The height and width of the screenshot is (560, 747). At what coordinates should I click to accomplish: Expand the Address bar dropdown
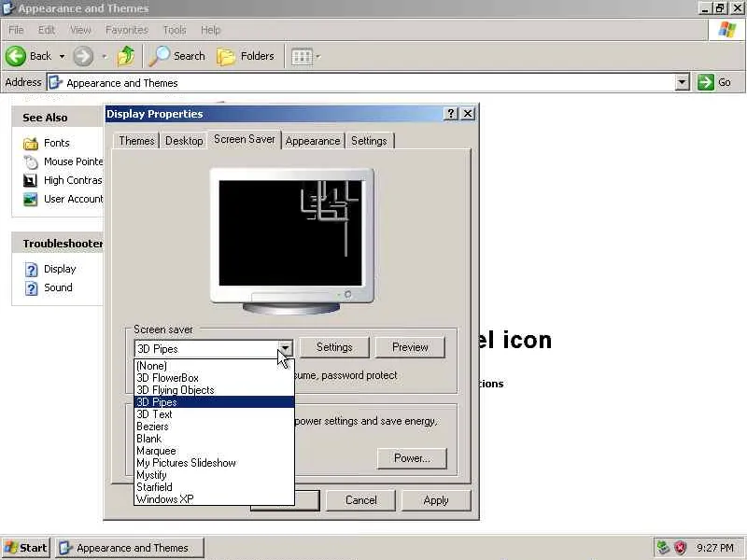click(x=682, y=82)
